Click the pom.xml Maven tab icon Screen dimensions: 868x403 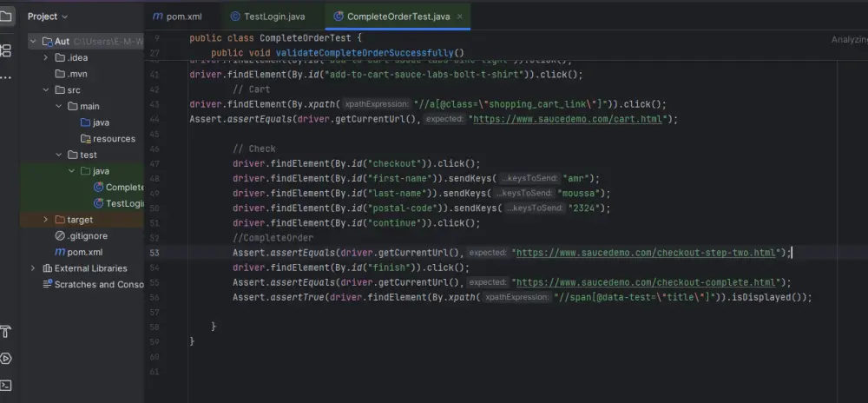coord(158,17)
